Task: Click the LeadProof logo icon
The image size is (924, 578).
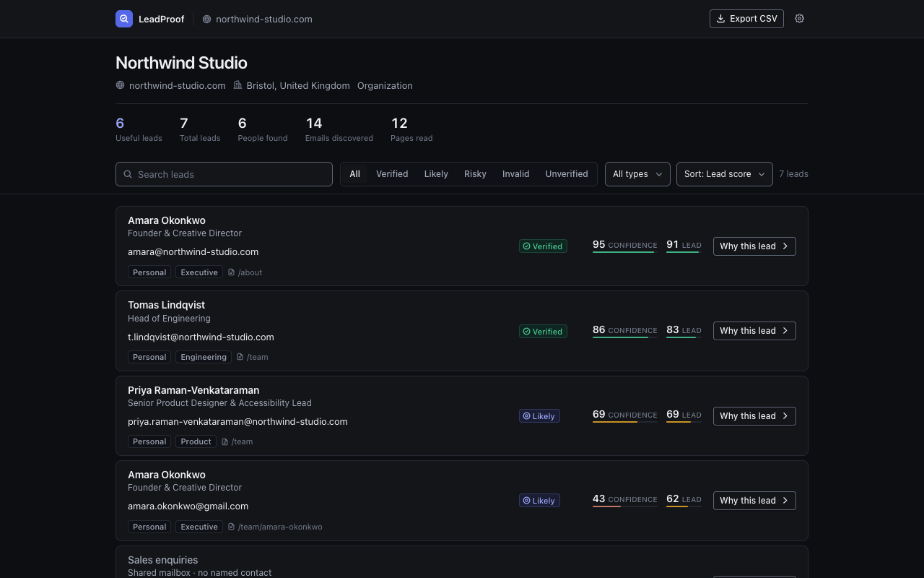Action: pos(124,19)
